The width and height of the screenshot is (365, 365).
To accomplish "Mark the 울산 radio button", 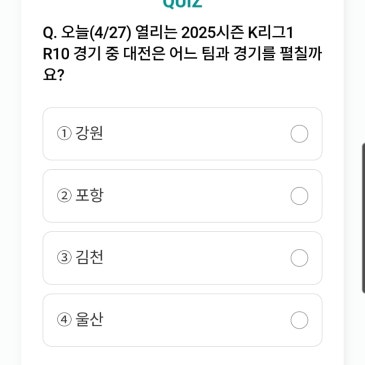I will 299,320.
